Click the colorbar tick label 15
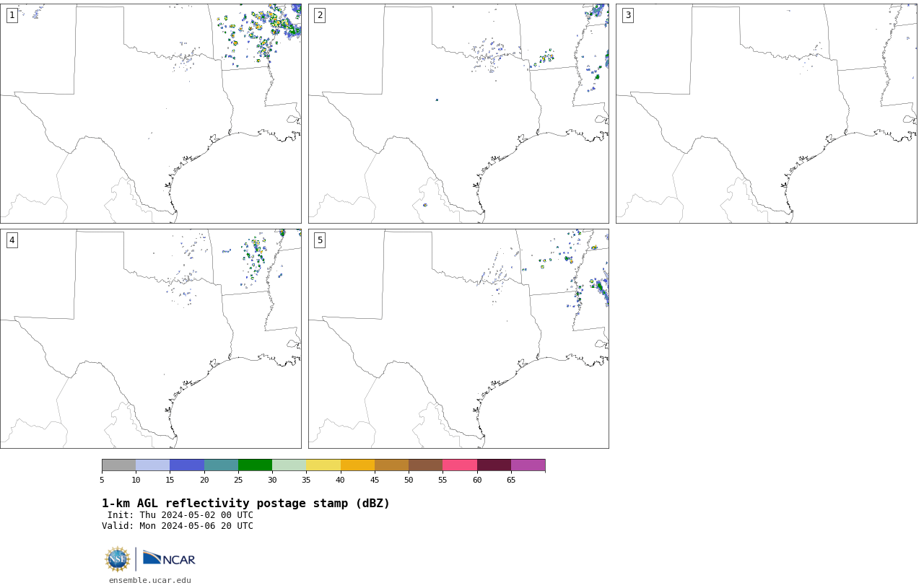The height and width of the screenshot is (588, 924). [170, 480]
